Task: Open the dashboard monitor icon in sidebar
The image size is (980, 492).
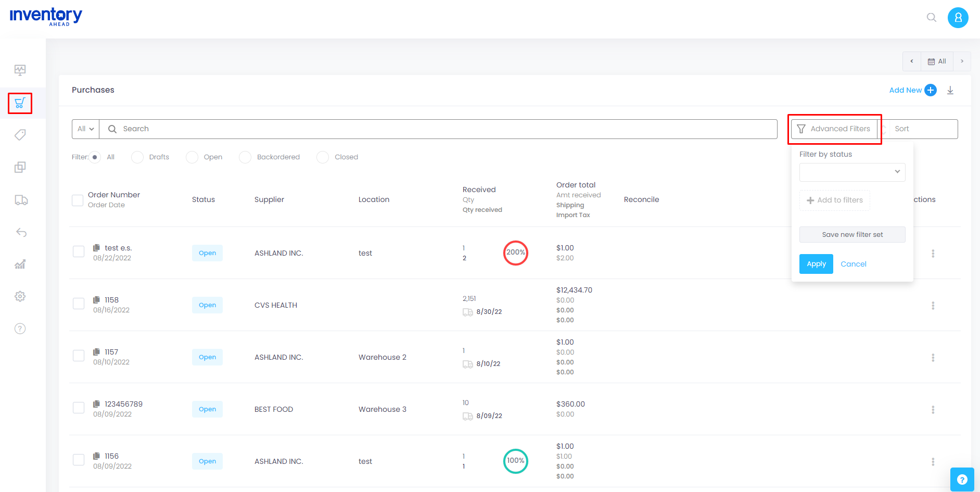Action: point(20,70)
